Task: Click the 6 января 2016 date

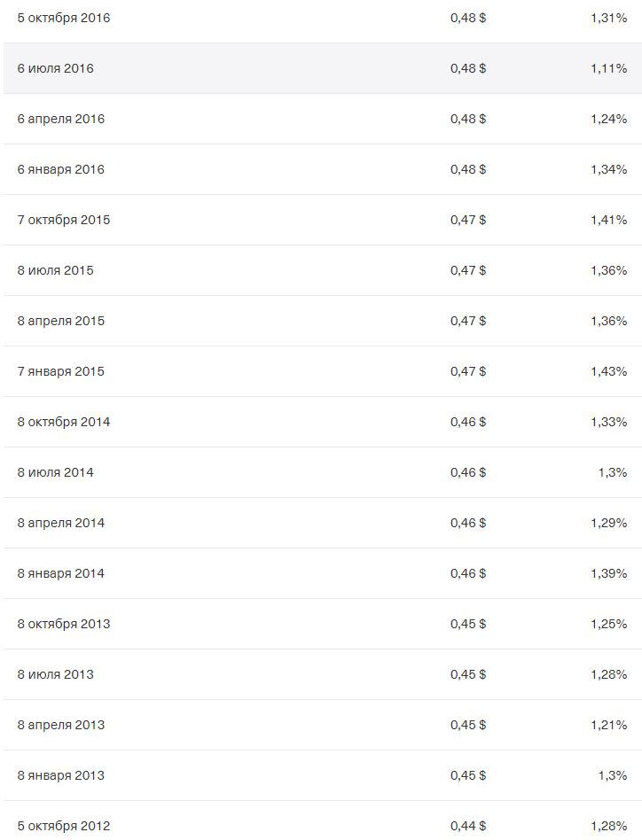Action: 60,169
